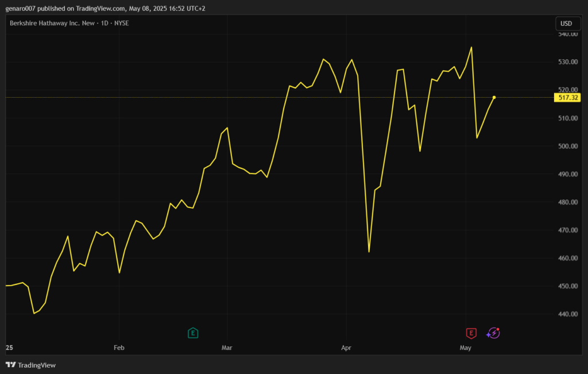Click the red earnings E marker
588x374 pixels.
[x=471, y=333]
